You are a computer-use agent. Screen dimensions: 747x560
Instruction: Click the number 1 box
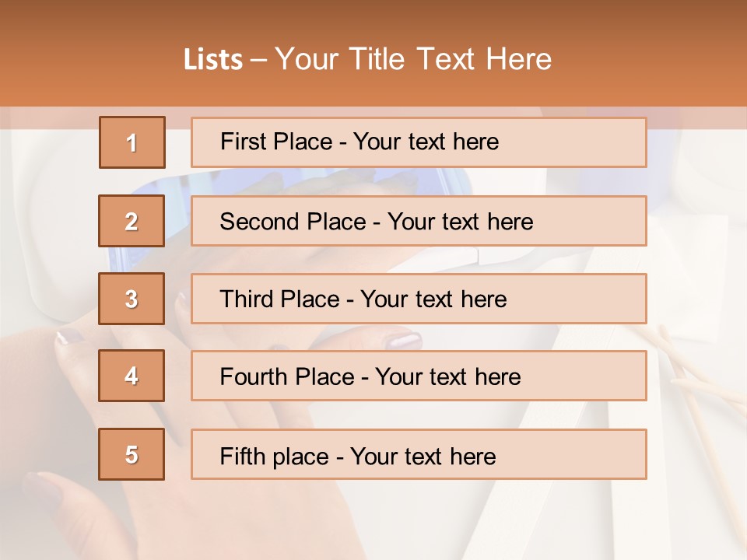(132, 142)
